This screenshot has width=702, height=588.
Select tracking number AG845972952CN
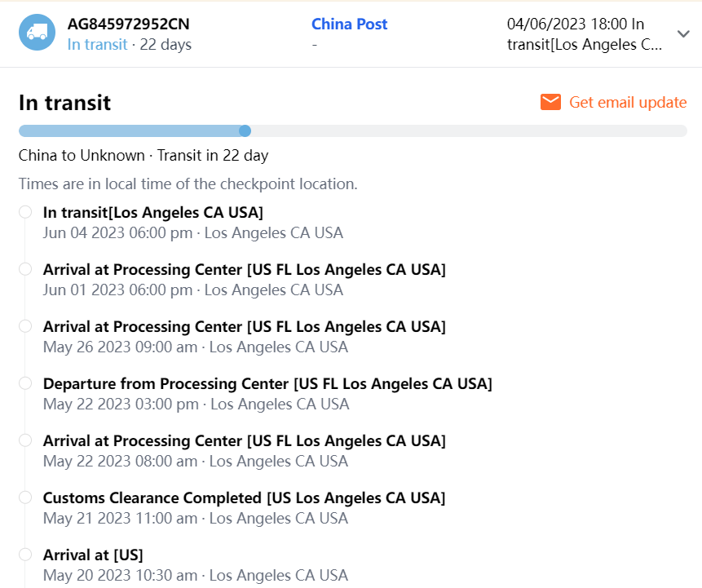coord(128,24)
